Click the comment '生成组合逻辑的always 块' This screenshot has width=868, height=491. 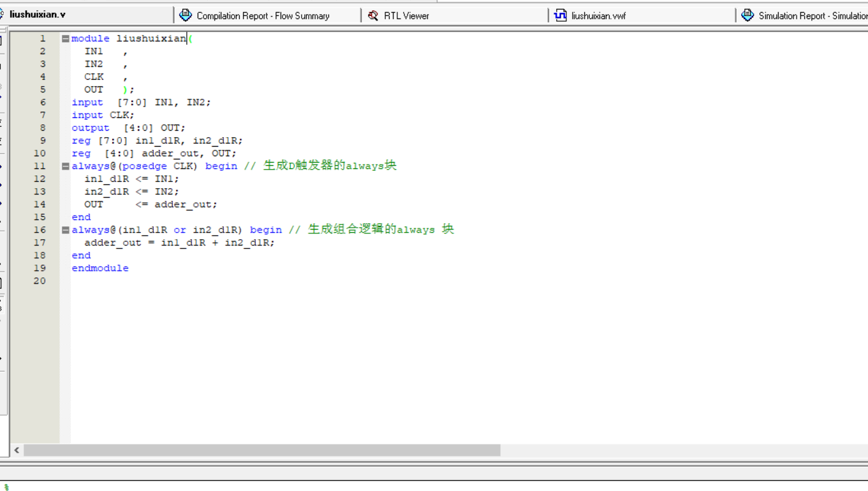pos(381,230)
